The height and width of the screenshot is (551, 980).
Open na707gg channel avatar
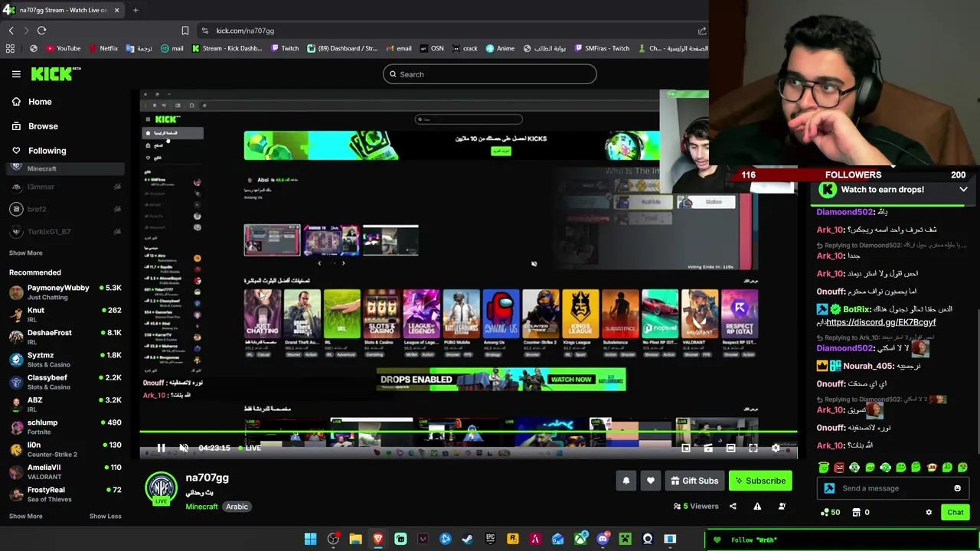click(x=161, y=487)
